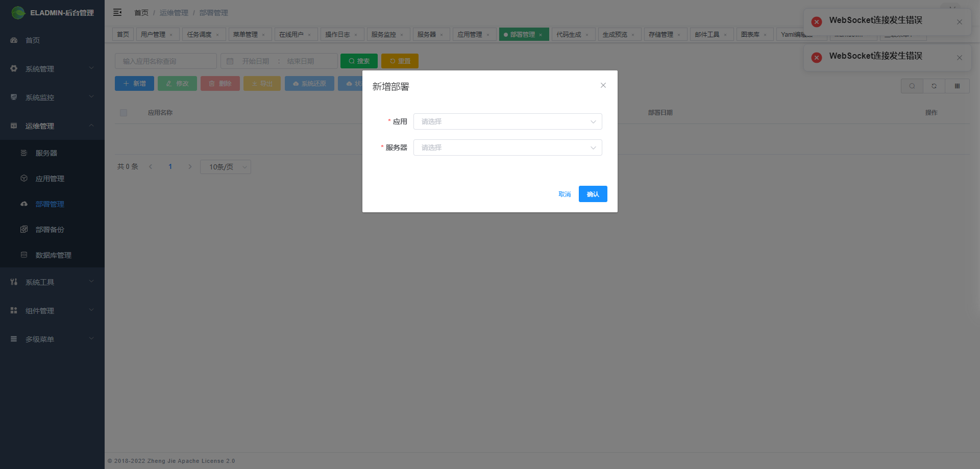
Task: Expand the 系统工具 sidebar section
Action: coord(41,281)
